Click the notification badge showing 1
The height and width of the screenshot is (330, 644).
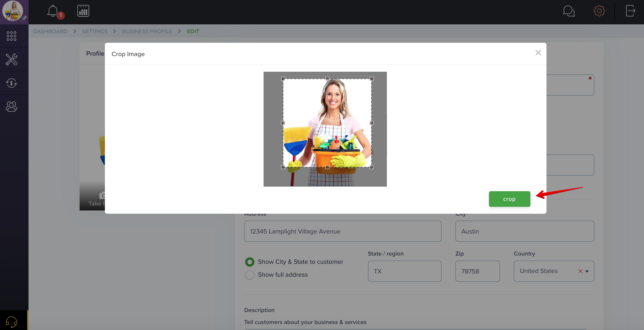click(x=60, y=15)
